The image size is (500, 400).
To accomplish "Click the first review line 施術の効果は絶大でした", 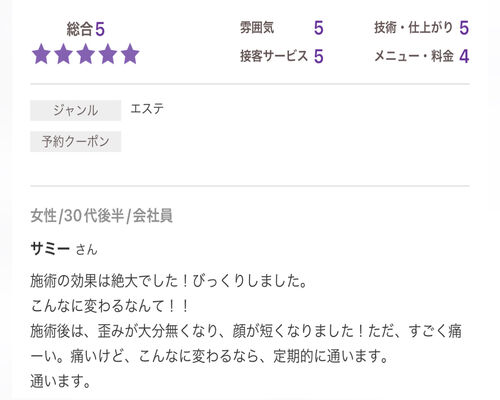I will [x=169, y=281].
